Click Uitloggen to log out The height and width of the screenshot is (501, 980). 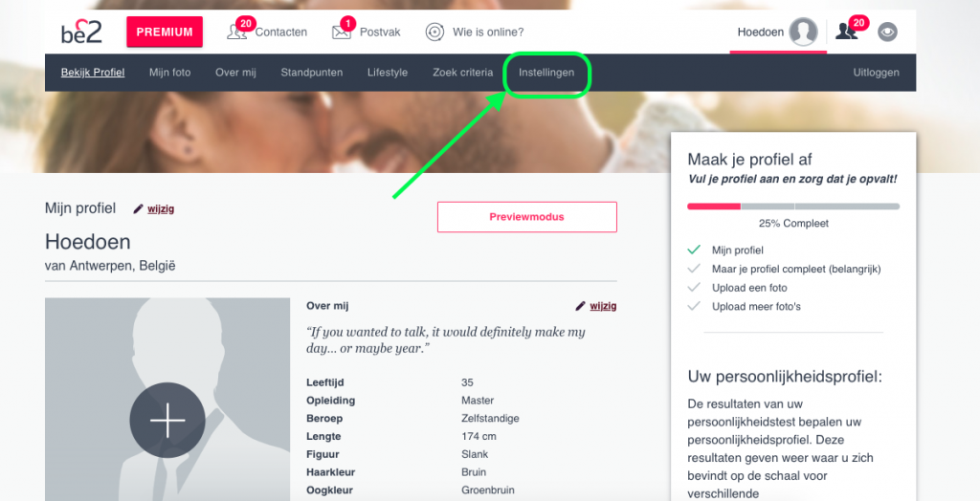tap(877, 73)
